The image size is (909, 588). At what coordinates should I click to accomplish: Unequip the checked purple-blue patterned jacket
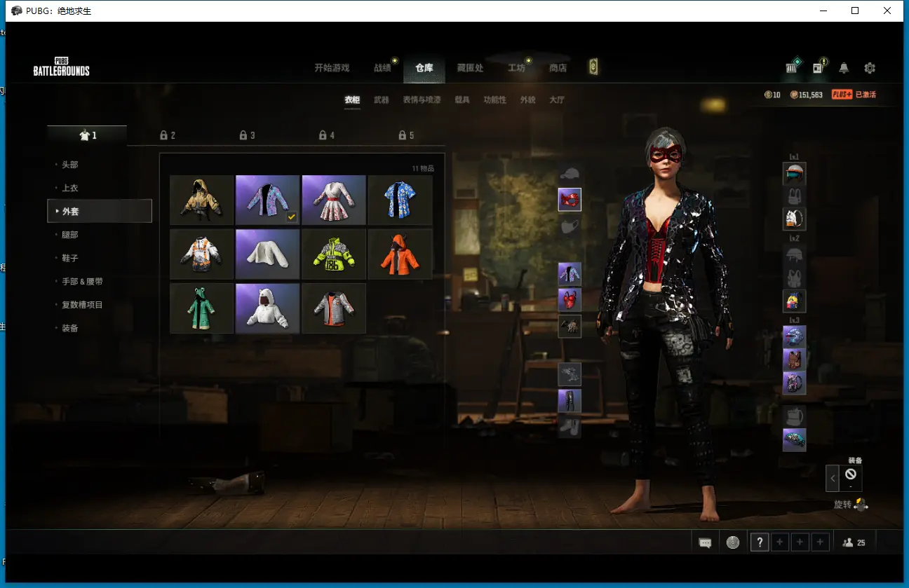(x=268, y=200)
